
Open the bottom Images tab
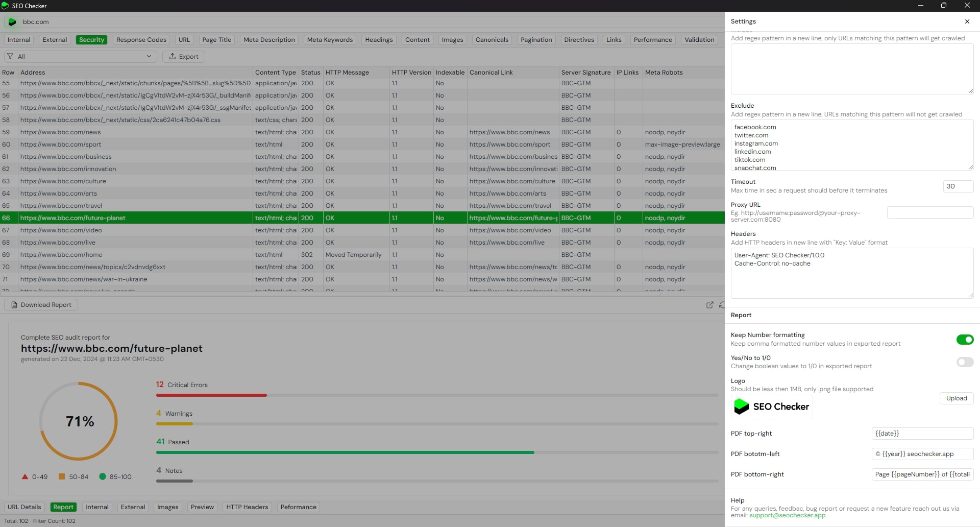point(167,507)
